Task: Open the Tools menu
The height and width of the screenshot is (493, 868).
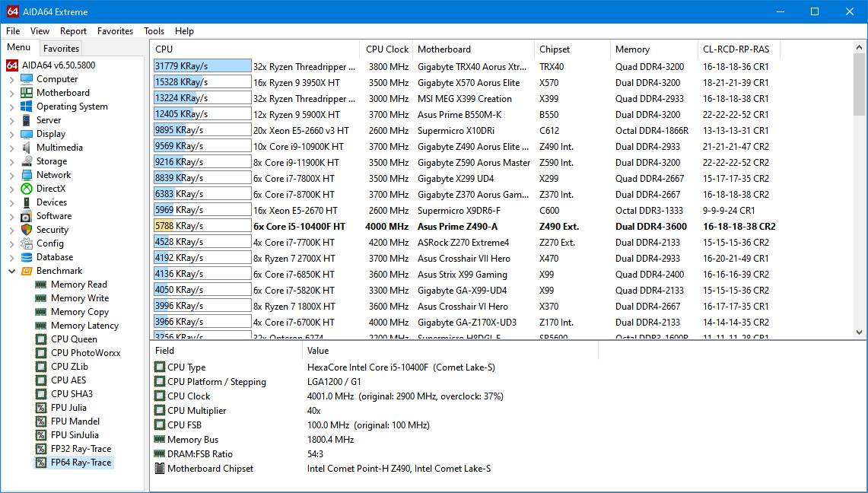Action: pyautogui.click(x=154, y=31)
